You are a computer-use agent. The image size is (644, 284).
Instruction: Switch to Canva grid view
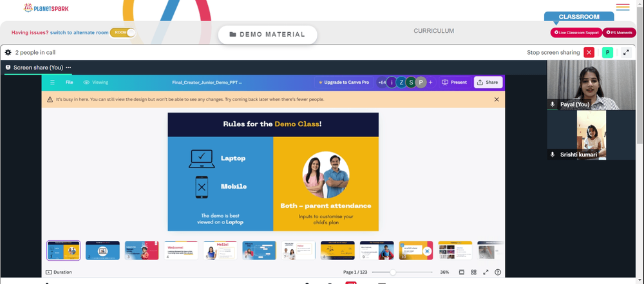tap(473, 272)
